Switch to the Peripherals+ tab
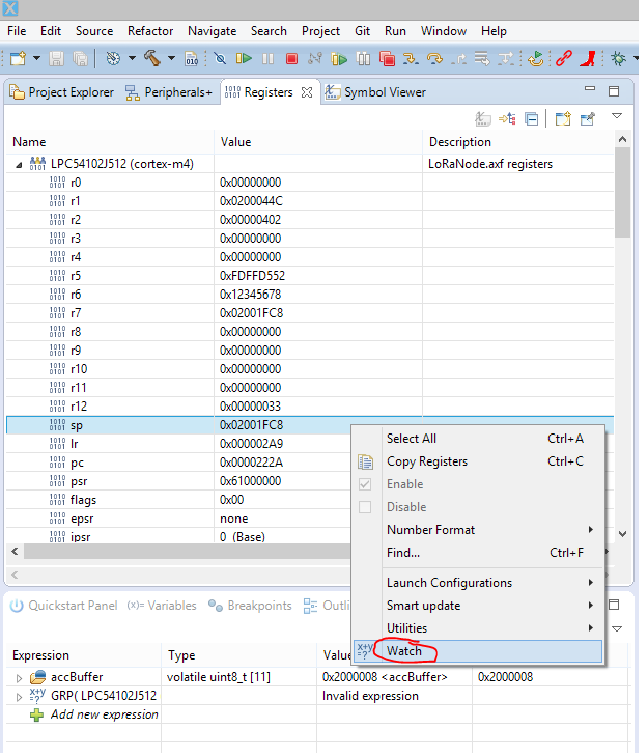 [x=169, y=92]
